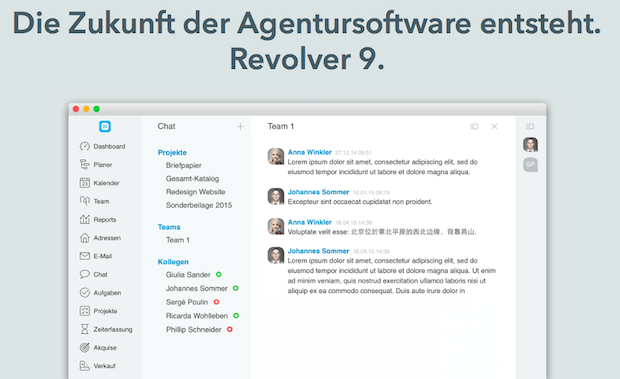
Task: Select Team 1 in the Teams list
Action: [x=178, y=240]
